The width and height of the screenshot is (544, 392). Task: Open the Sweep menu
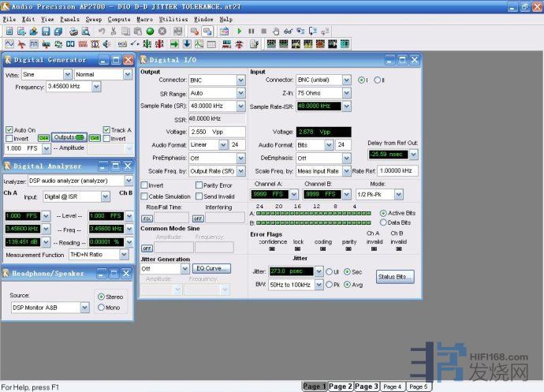coord(93,18)
